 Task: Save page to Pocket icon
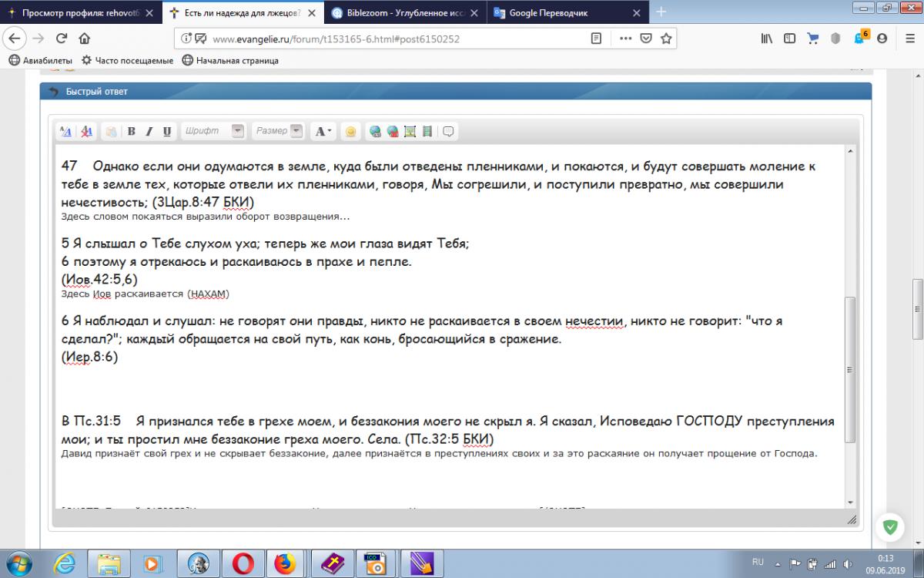(x=647, y=39)
